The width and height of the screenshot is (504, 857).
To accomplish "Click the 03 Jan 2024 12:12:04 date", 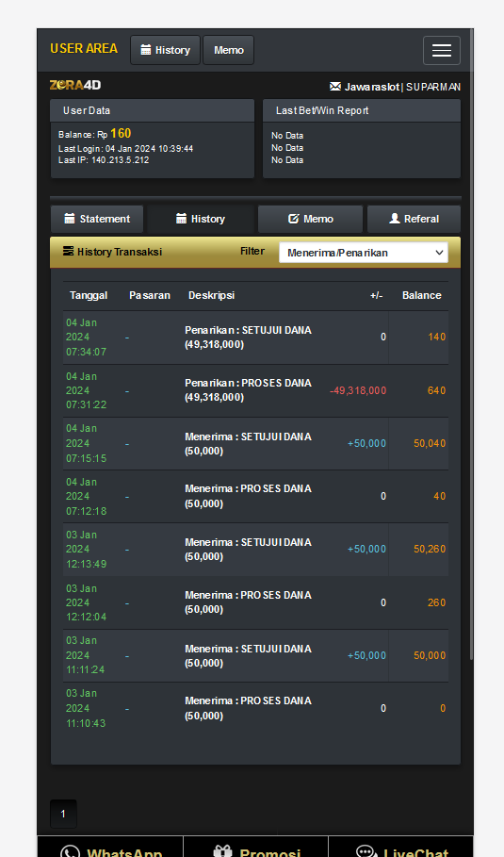I will (87, 602).
